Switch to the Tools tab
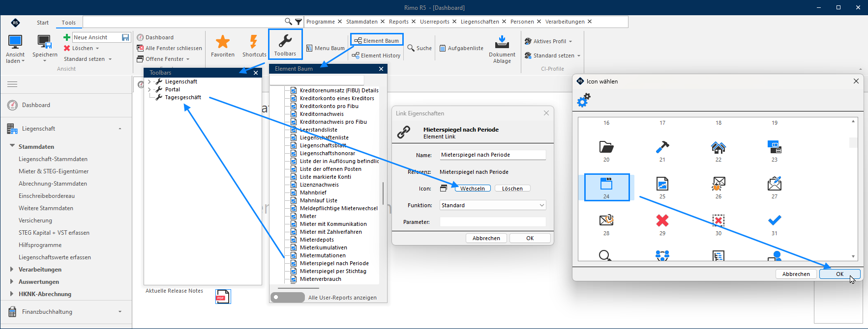 coord(69,23)
